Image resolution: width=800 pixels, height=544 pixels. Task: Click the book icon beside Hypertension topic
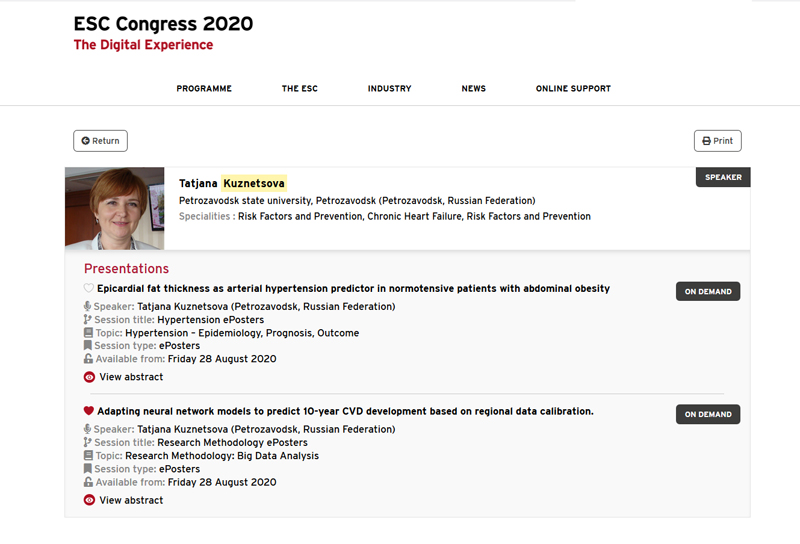[x=88, y=333]
